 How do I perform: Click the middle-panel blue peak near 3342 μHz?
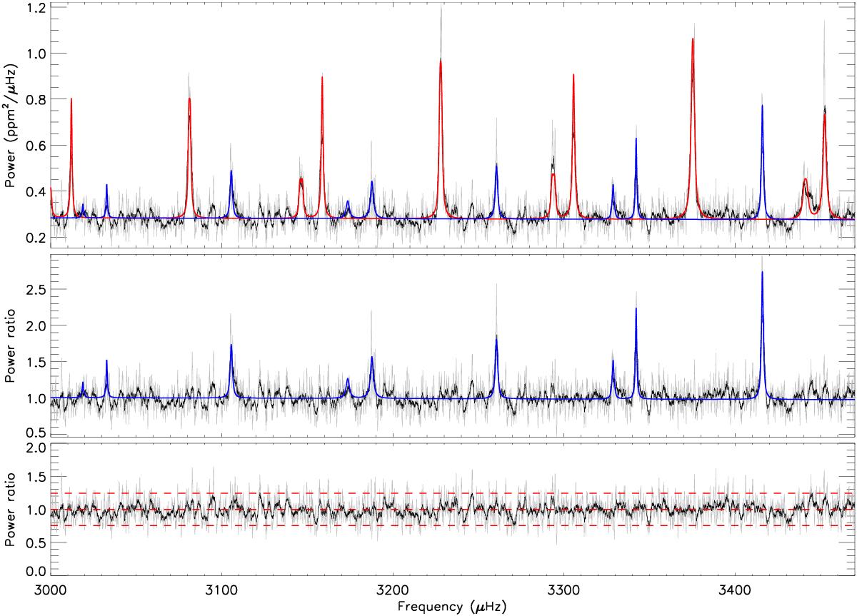tap(636, 309)
